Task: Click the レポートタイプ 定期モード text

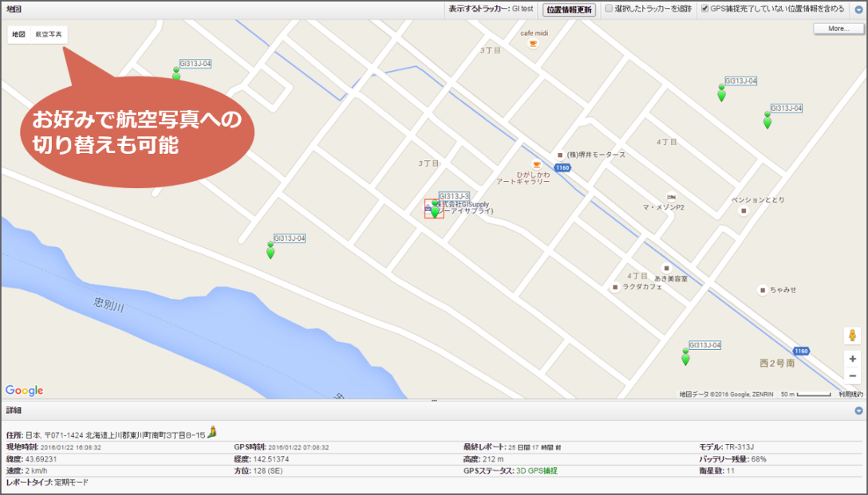Action: pyautogui.click(x=47, y=482)
